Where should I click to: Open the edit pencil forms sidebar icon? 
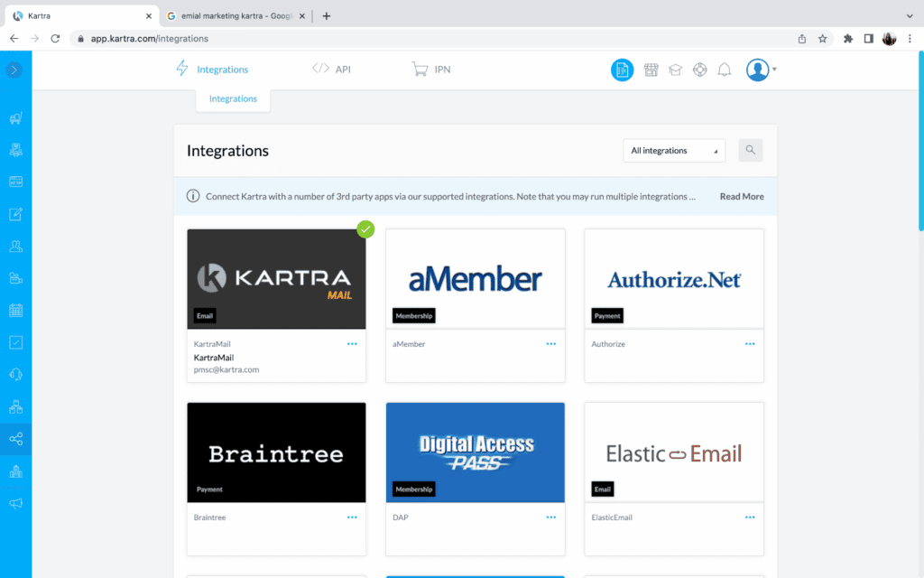click(x=16, y=214)
